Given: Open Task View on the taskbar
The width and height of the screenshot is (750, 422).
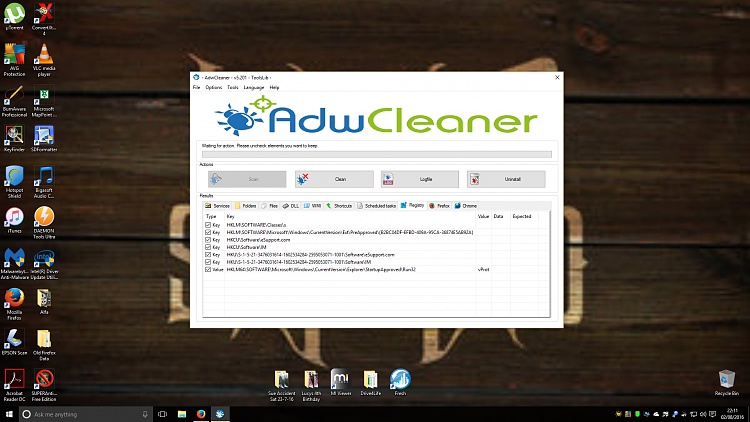Looking at the screenshot, I should pyautogui.click(x=163, y=414).
